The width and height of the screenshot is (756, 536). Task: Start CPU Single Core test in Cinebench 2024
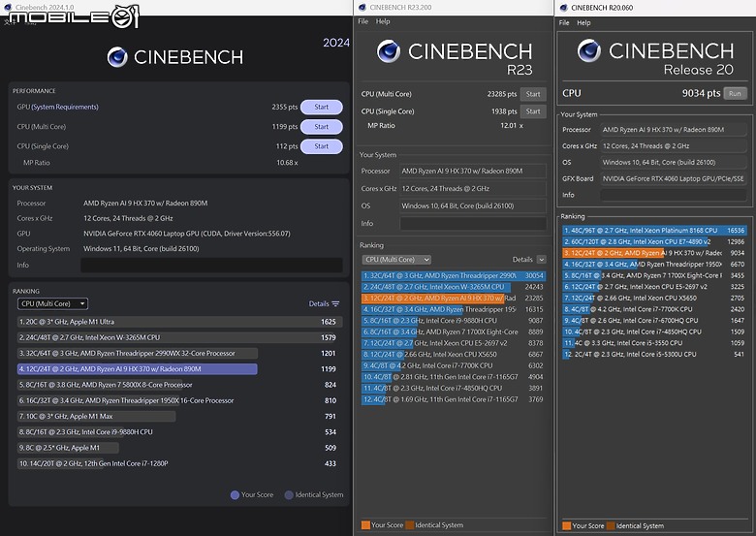(x=322, y=146)
